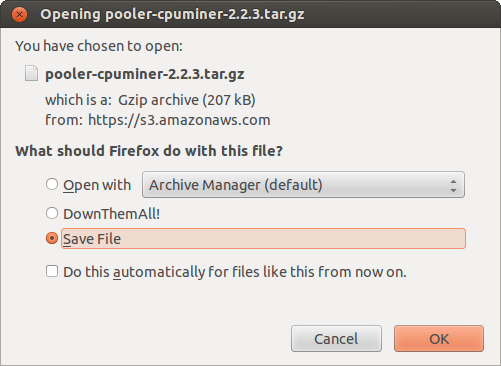The height and width of the screenshot is (366, 501).
Task: Select the DownThemAll! radio button
Action: [52, 213]
